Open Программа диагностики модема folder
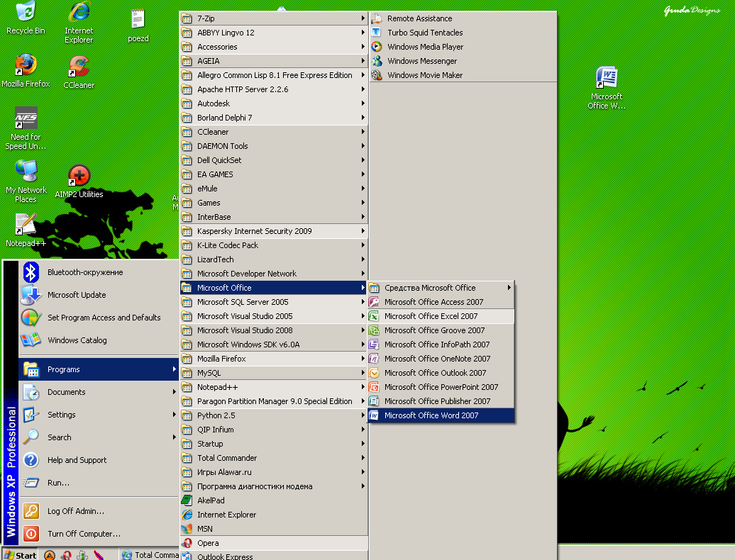Screen dimensions: 735x560 pos(274,486)
